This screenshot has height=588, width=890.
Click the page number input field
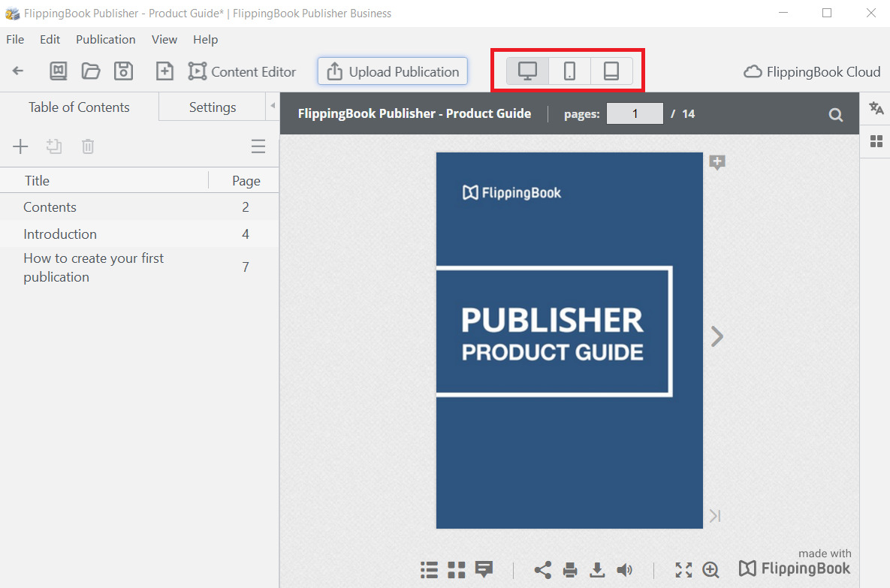pos(635,113)
